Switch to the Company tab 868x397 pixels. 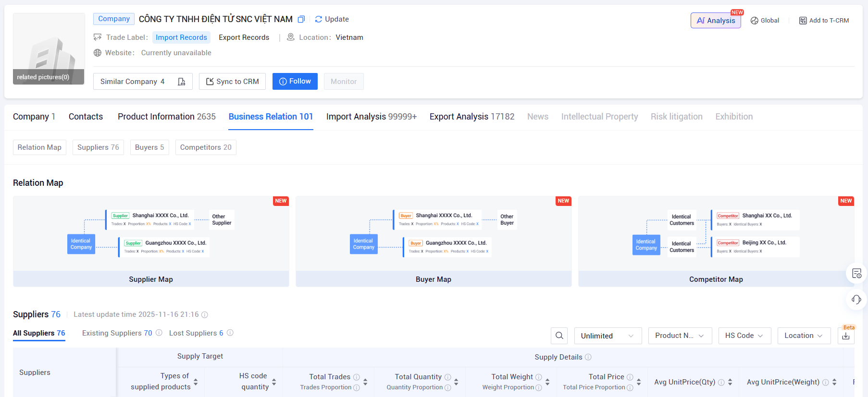(34, 117)
